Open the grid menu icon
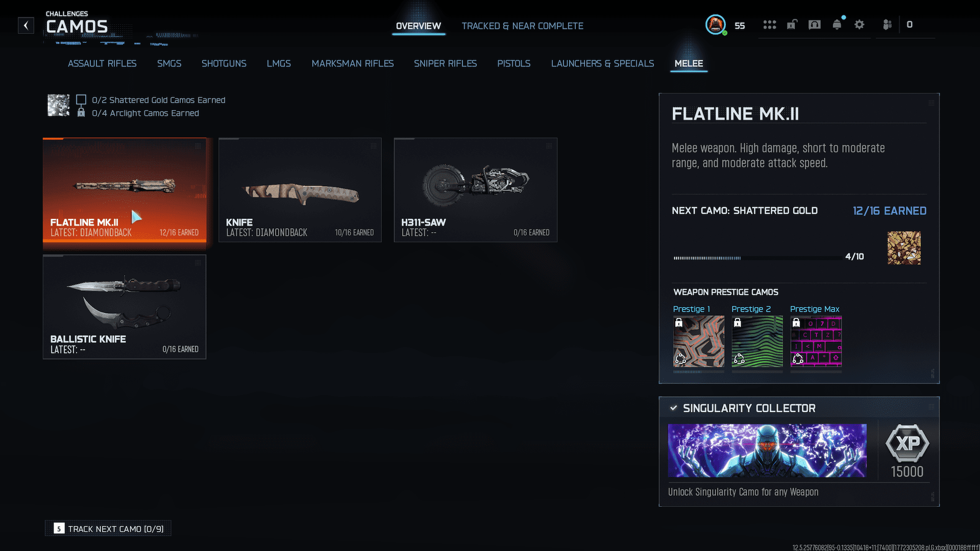This screenshot has width=980, height=551. click(770, 24)
